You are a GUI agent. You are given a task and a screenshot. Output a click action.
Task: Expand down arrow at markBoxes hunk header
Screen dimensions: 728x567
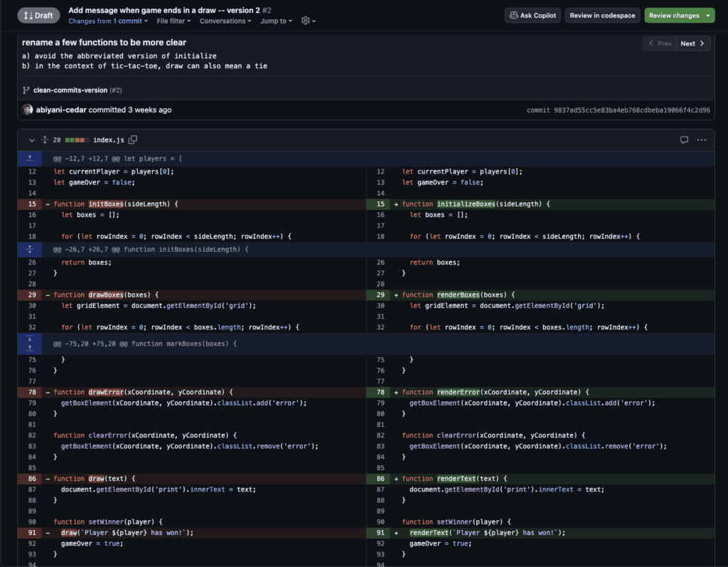click(x=30, y=339)
